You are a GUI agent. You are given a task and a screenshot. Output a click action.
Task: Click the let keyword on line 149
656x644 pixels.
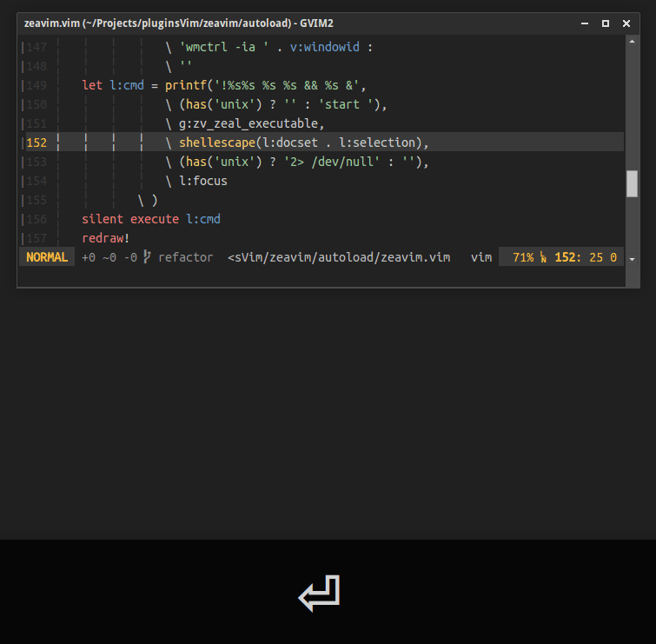[x=92, y=85]
